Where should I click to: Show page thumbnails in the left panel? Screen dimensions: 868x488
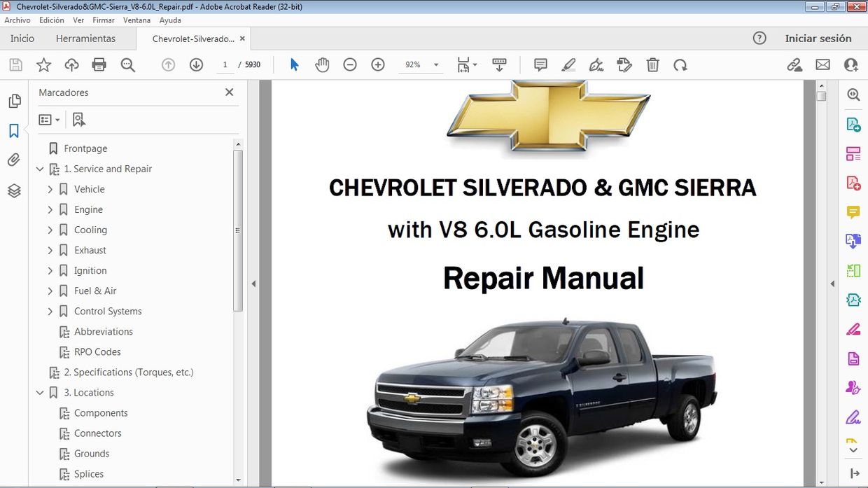[x=15, y=100]
